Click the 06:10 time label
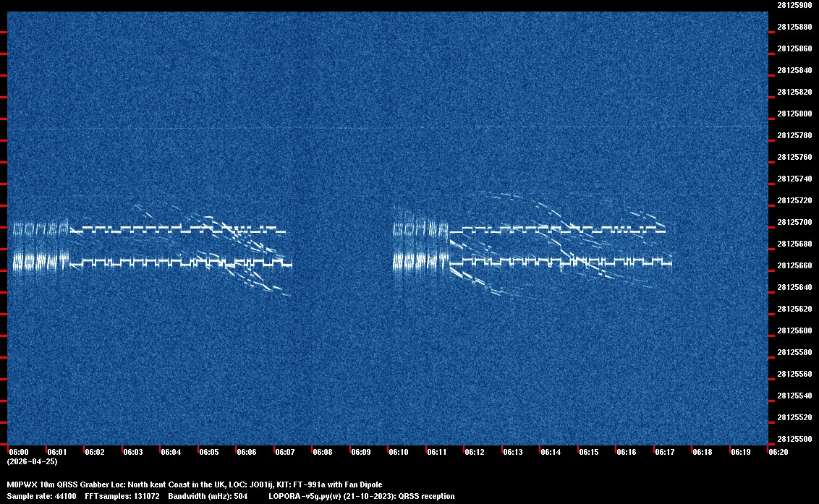Screen dimensions: 819x504 coord(399,452)
